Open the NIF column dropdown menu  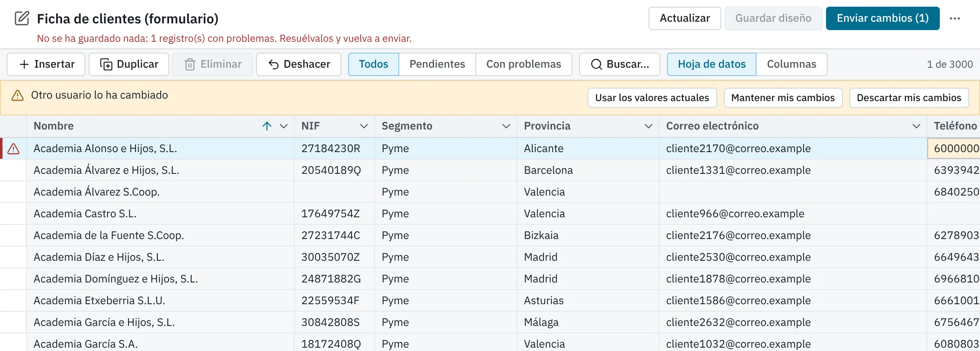(x=364, y=126)
